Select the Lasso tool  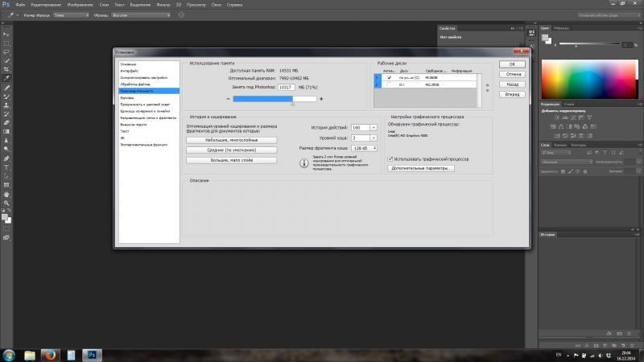click(6, 52)
